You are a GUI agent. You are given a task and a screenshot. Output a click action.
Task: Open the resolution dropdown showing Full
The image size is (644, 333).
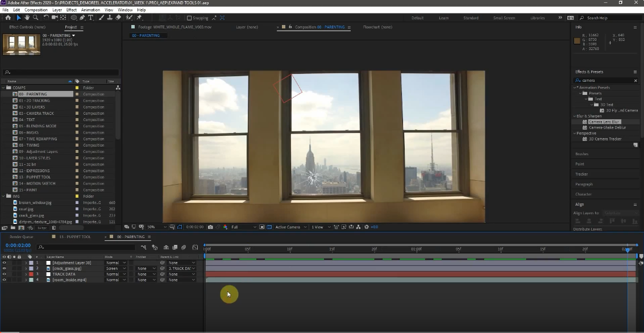[x=243, y=227]
